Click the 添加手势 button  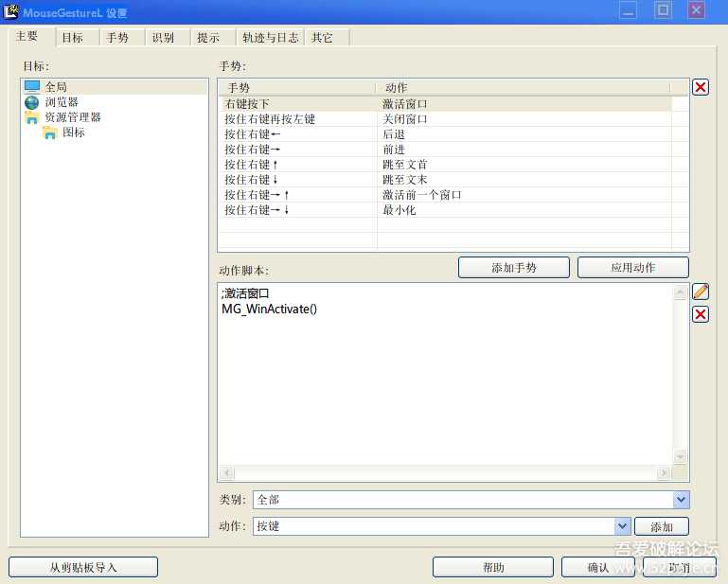pos(514,268)
